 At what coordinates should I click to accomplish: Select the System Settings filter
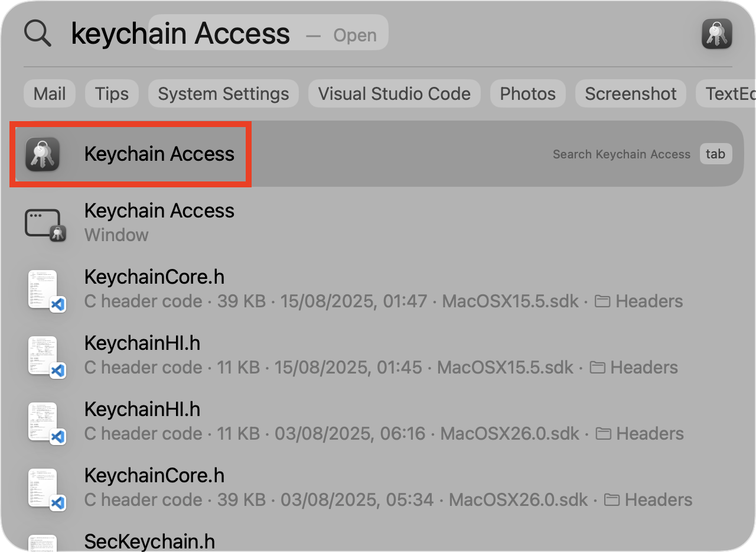tap(223, 93)
